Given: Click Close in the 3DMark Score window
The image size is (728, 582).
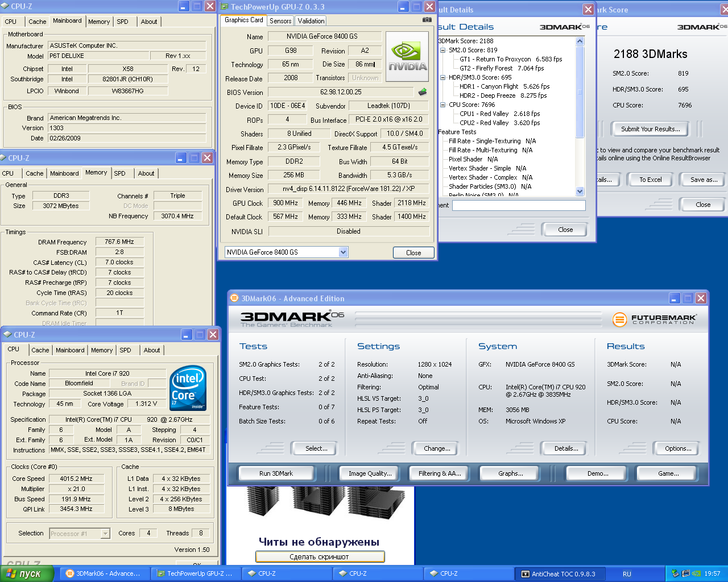Looking at the screenshot, I should pos(703,205).
